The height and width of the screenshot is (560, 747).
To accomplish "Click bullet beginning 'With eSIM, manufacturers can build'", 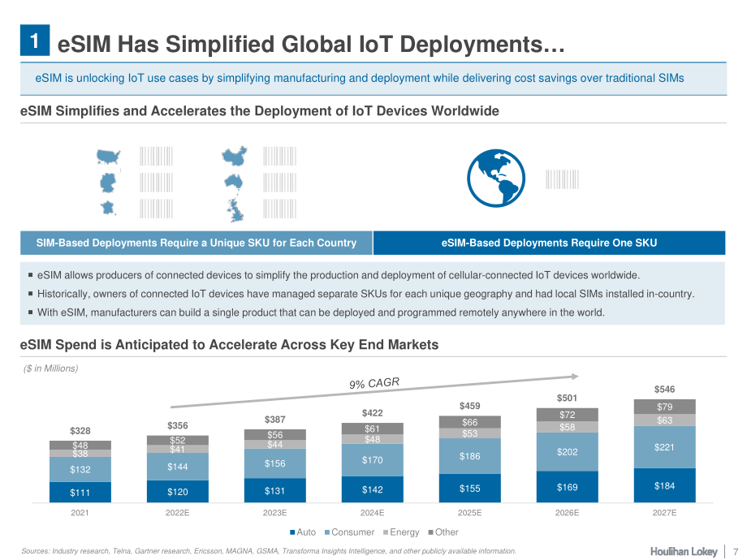I will tap(321, 312).
